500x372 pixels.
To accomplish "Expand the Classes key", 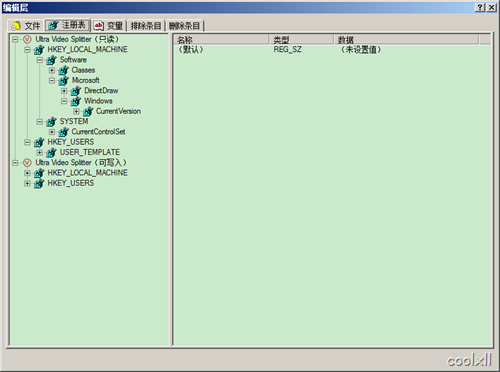I will pos(52,70).
